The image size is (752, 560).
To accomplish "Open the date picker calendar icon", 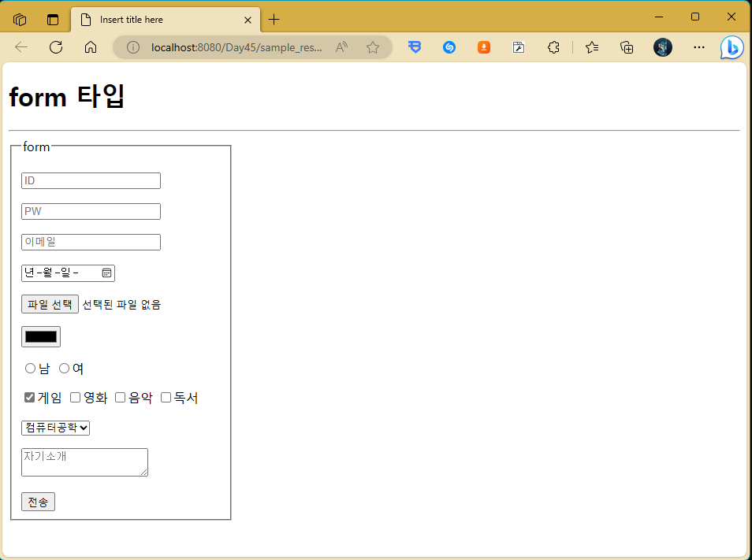I will click(107, 273).
